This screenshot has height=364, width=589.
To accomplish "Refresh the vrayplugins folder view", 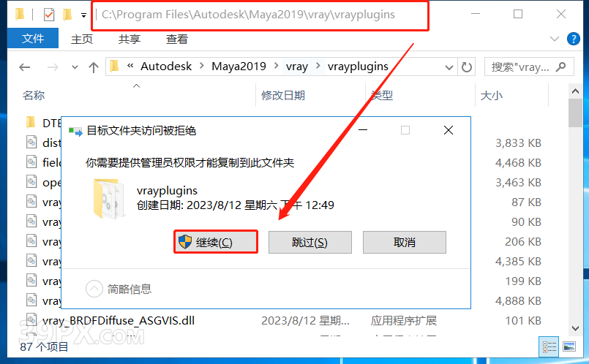I will (x=467, y=67).
